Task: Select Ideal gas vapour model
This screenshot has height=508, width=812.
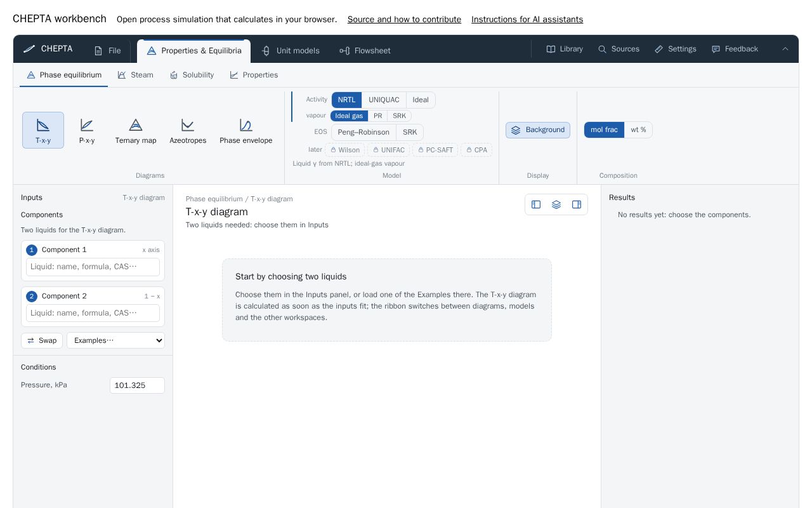Action: click(x=349, y=116)
